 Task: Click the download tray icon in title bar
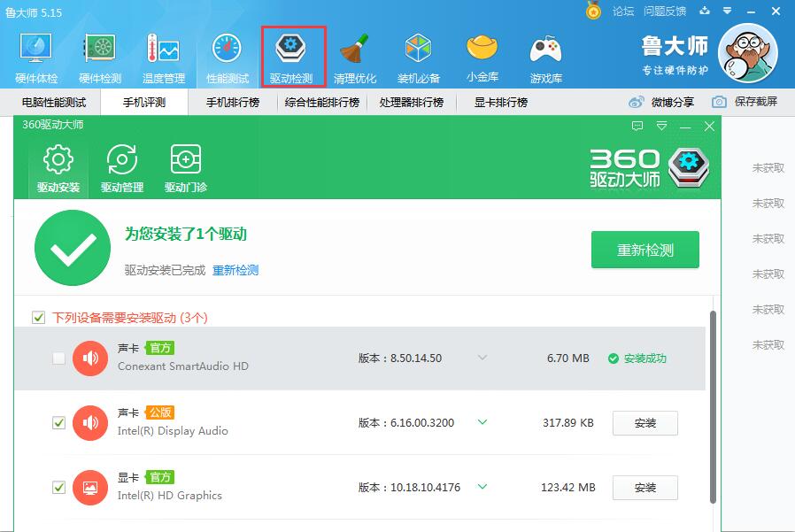(705, 11)
